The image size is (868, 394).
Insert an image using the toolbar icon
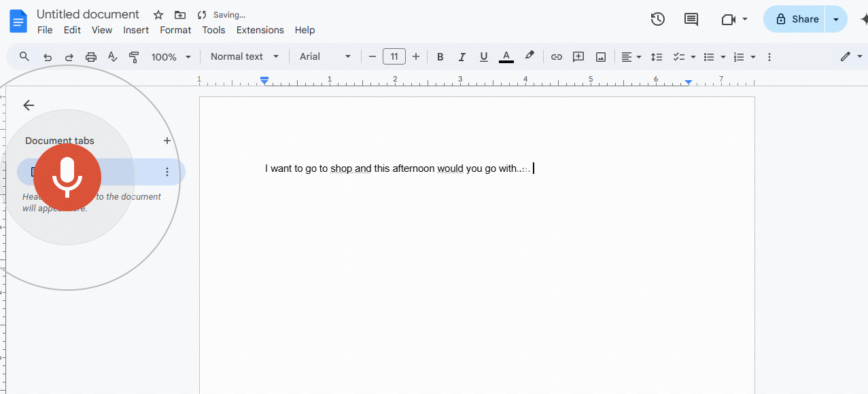pyautogui.click(x=600, y=56)
